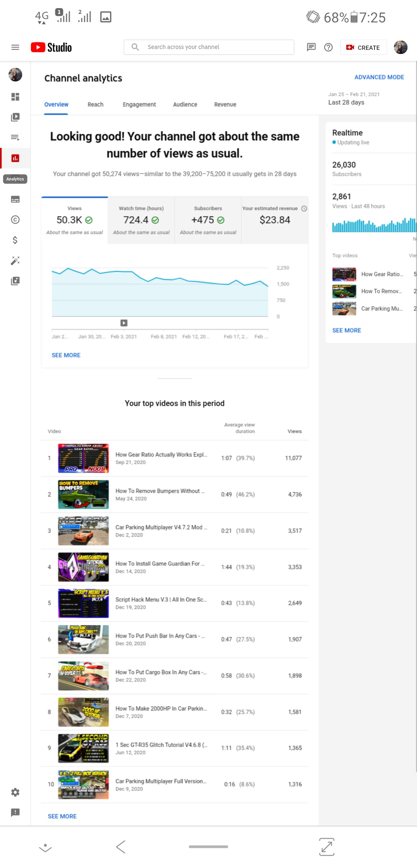Tap the home gesture bar
Image resolution: width=417 pixels, height=868 pixels.
(208, 846)
